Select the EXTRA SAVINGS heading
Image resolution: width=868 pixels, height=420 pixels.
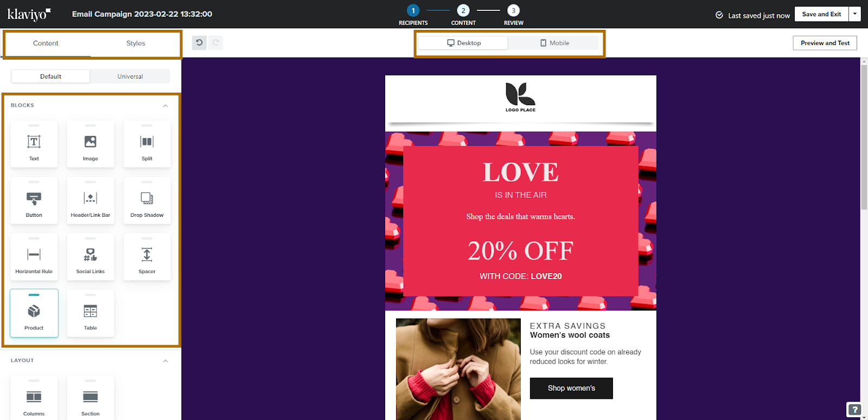(x=567, y=326)
